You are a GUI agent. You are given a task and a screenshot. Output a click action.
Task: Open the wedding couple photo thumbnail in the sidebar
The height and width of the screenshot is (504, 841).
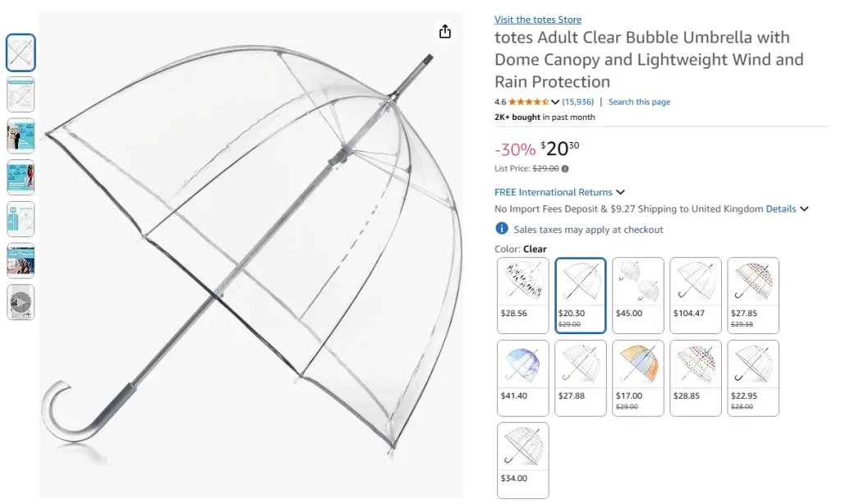point(21,136)
